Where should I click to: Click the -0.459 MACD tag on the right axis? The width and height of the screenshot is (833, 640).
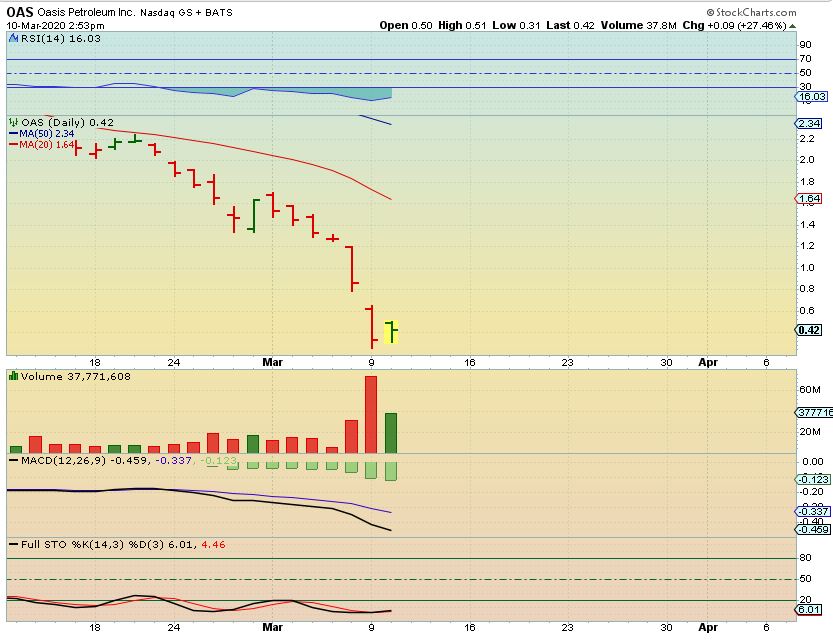pyautogui.click(x=813, y=530)
